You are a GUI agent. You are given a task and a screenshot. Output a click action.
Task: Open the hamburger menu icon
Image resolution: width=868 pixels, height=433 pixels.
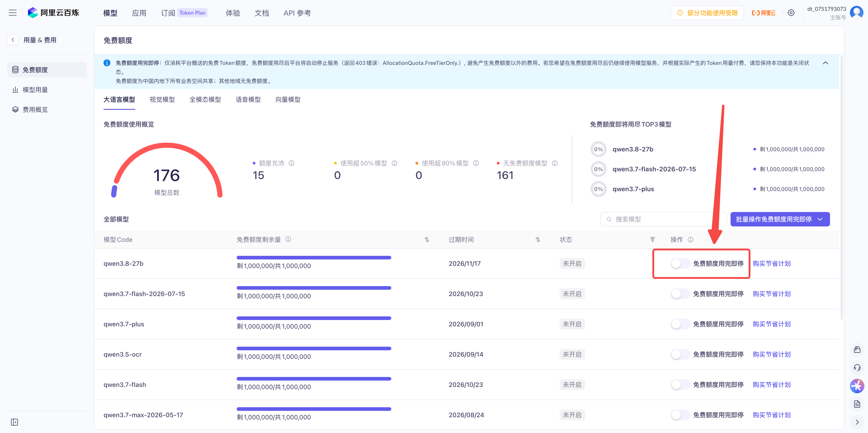click(x=12, y=13)
